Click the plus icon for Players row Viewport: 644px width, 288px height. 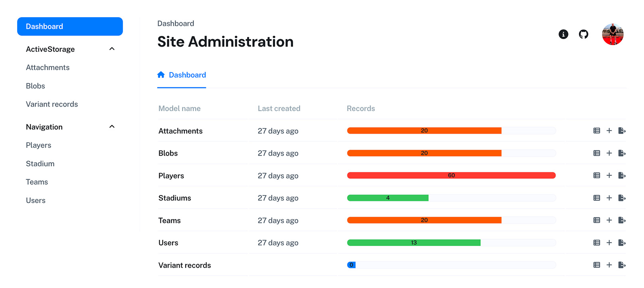click(x=609, y=176)
